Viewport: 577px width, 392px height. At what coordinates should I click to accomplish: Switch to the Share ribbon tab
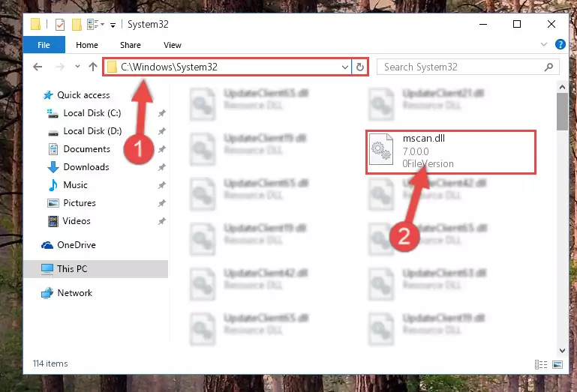pos(131,45)
